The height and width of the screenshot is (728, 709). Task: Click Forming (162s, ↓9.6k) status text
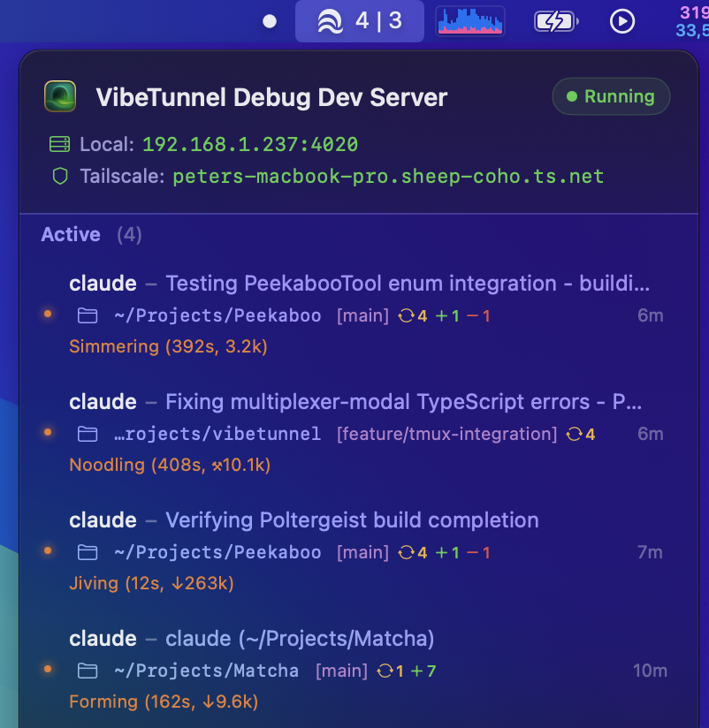tap(164, 701)
